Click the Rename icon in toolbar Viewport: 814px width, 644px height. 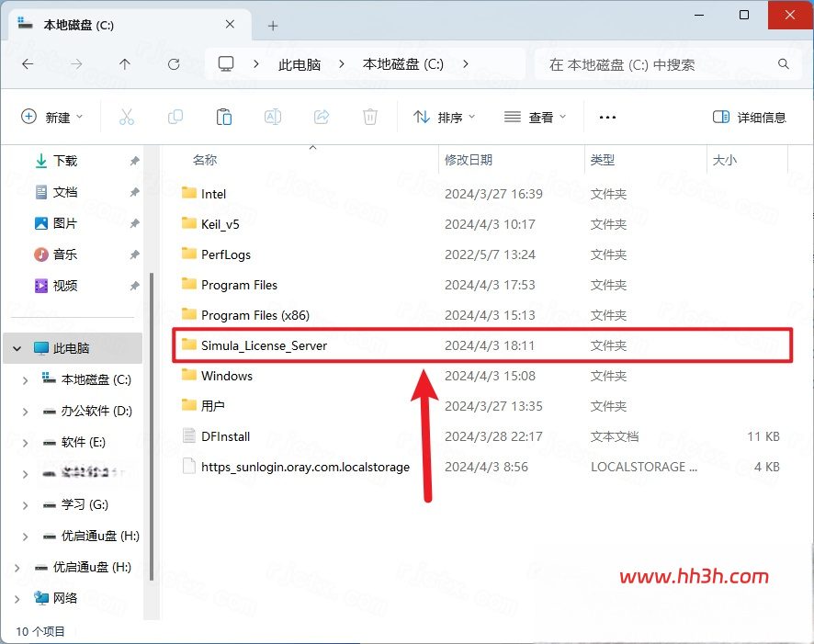(x=273, y=117)
